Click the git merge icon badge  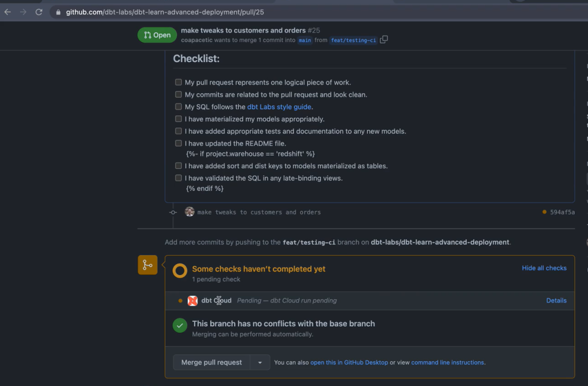pyautogui.click(x=148, y=265)
